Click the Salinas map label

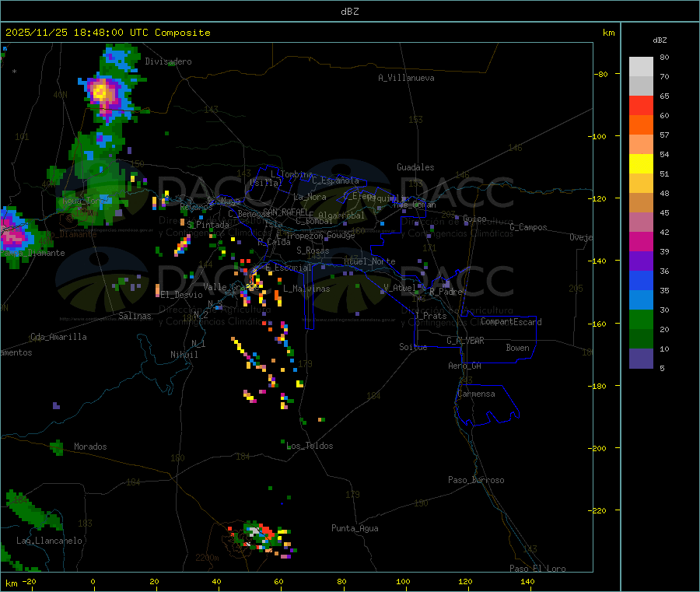pyautogui.click(x=135, y=316)
